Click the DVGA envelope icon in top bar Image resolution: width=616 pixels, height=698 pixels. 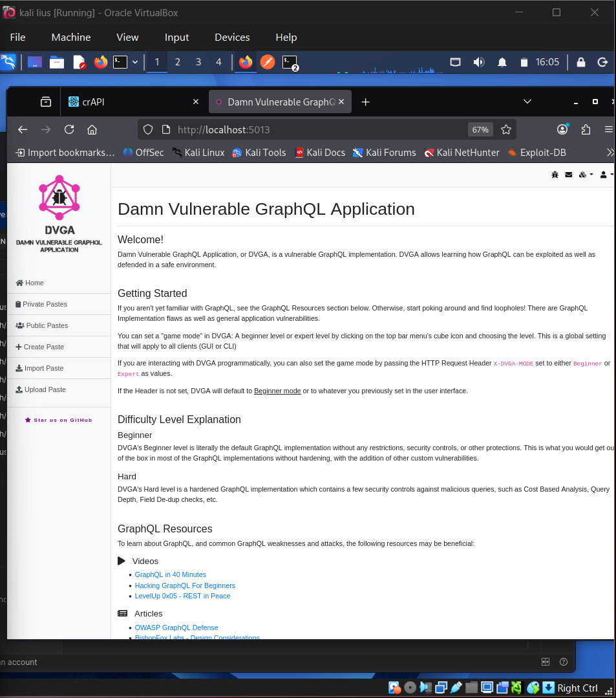[568, 175]
